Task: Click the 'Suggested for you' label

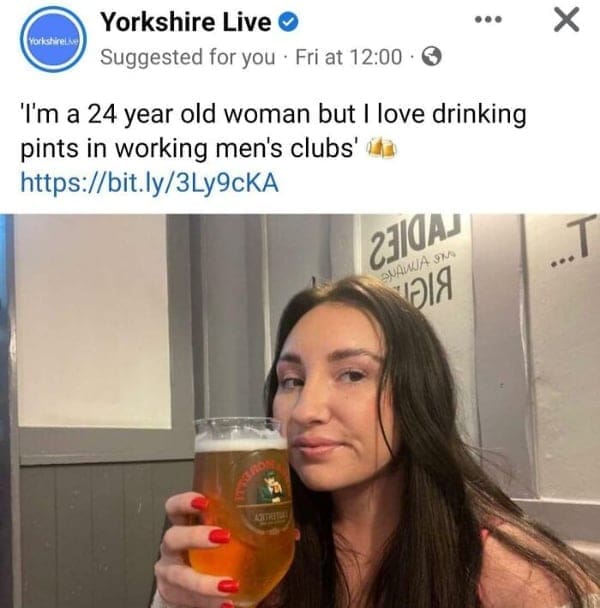Action: [x=188, y=57]
